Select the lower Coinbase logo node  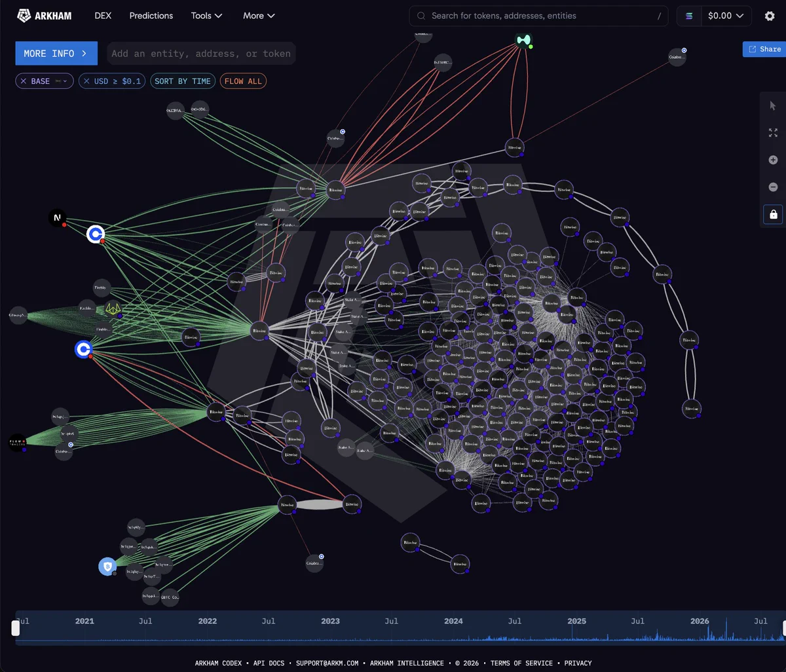(83, 350)
